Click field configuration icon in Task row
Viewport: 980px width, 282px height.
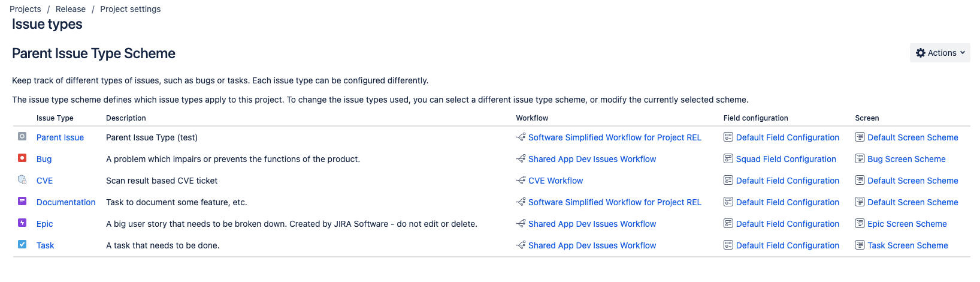click(728, 245)
